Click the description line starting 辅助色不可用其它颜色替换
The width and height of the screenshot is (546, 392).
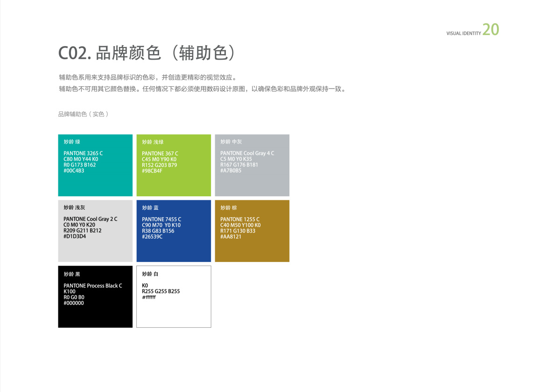click(203, 89)
